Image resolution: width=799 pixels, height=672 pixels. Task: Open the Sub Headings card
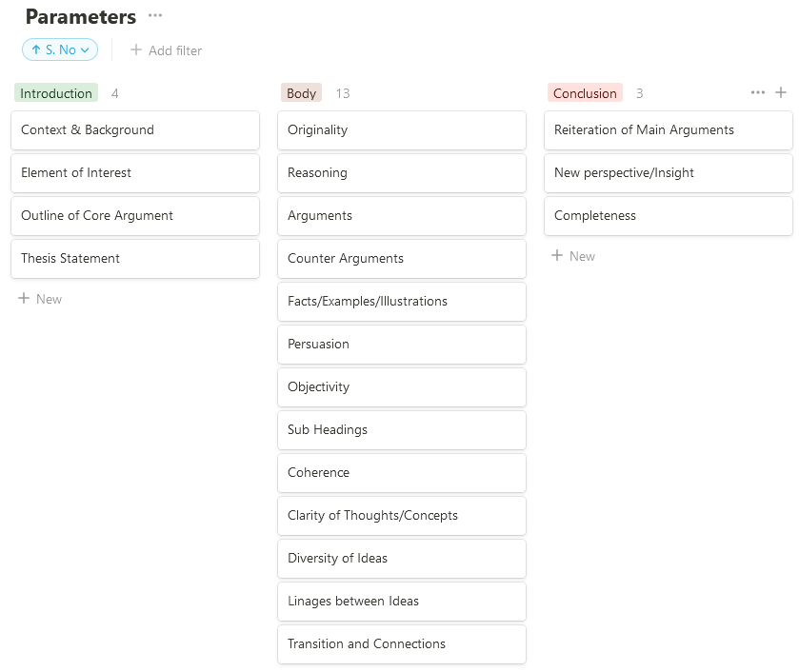point(401,430)
